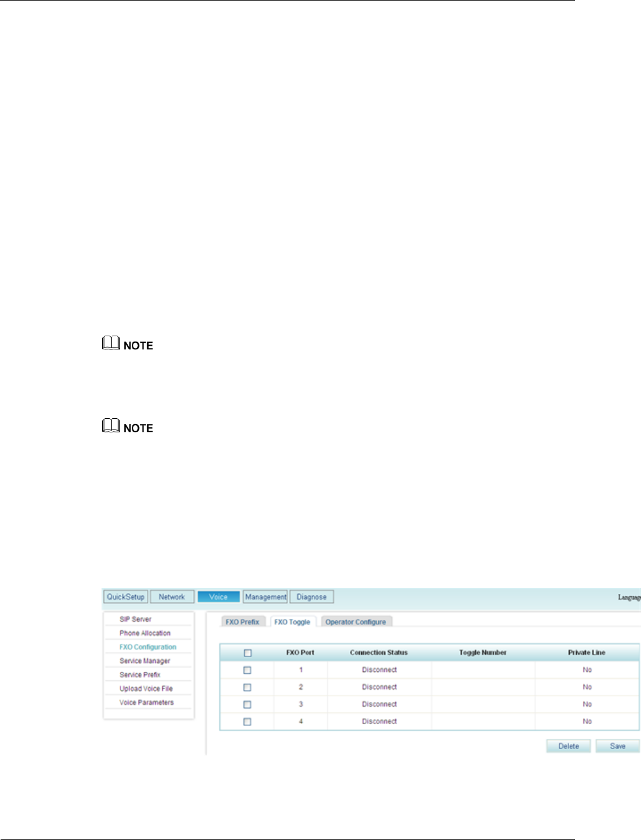
Task: Toggle the select-all checkbox in table header
Action: pyautogui.click(x=248, y=653)
